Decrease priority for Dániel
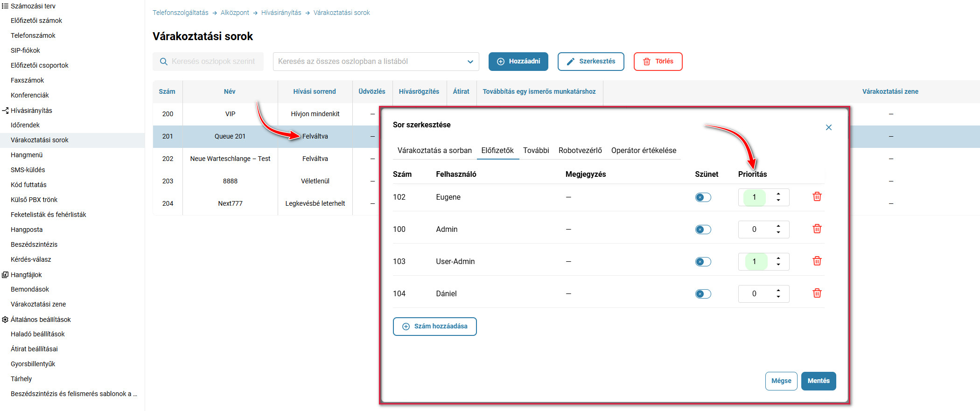This screenshot has height=411, width=980. (778, 297)
